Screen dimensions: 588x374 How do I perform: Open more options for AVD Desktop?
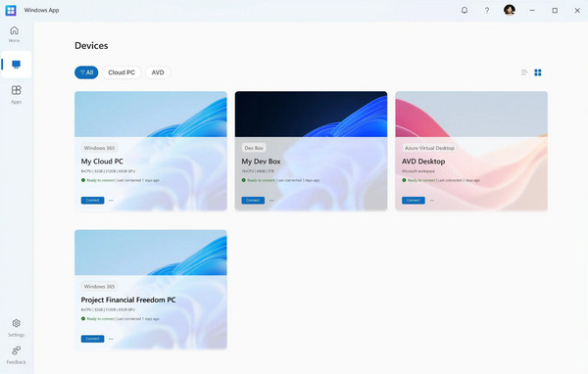(432, 201)
